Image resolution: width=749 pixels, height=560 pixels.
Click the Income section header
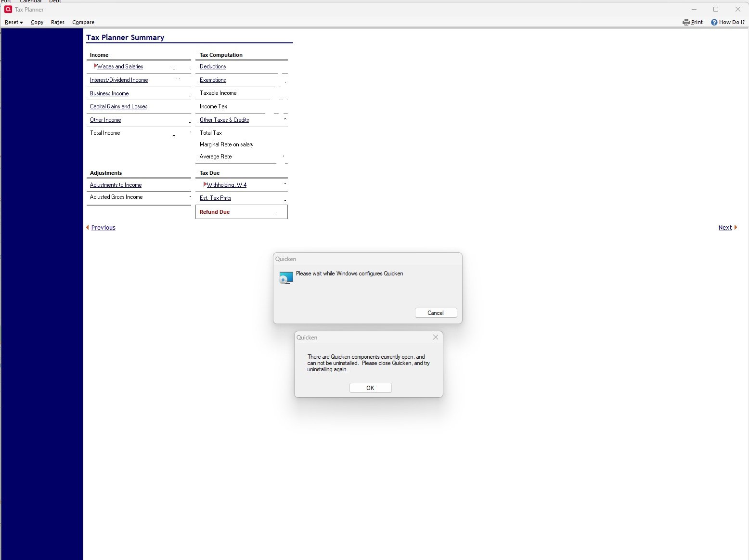pos(99,55)
